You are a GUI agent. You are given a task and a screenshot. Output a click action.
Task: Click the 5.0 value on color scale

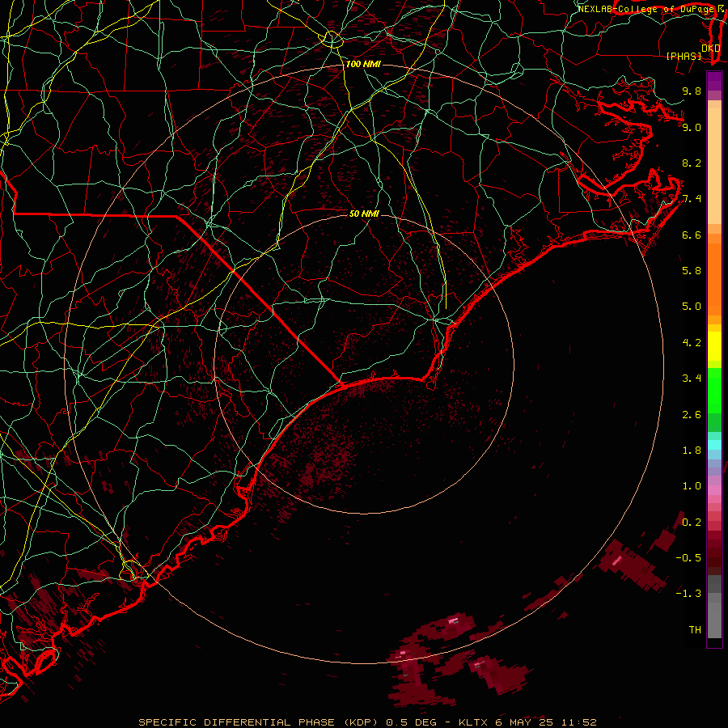point(692,307)
